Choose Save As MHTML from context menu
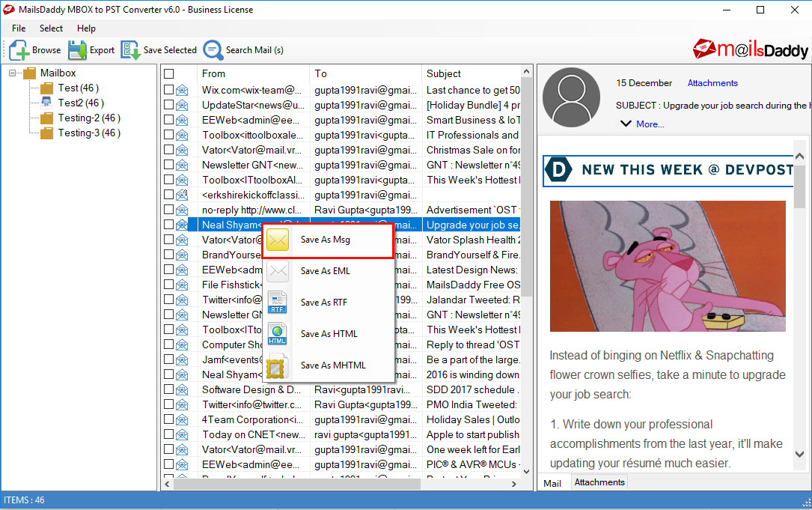Viewport: 812px width, 510px height. 328,365
